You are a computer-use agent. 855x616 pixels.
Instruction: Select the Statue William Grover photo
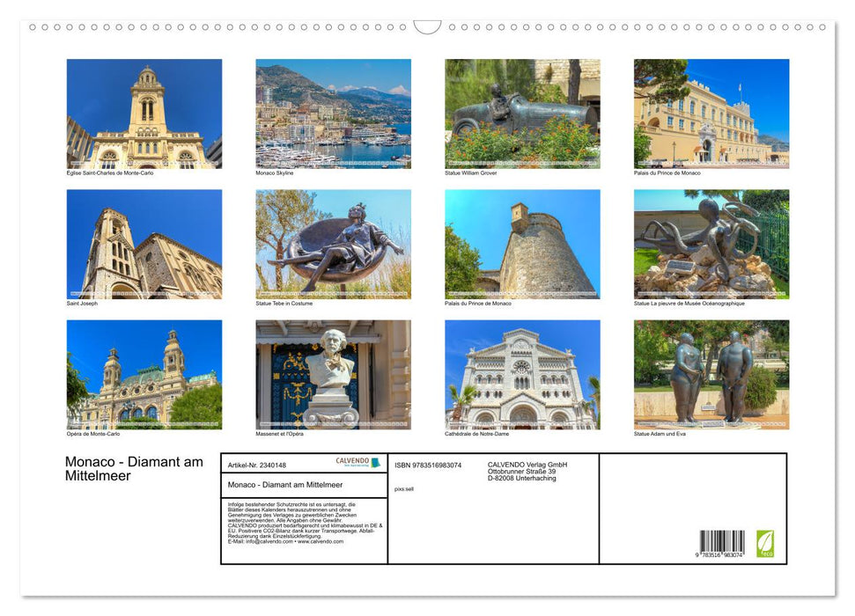coord(522,114)
